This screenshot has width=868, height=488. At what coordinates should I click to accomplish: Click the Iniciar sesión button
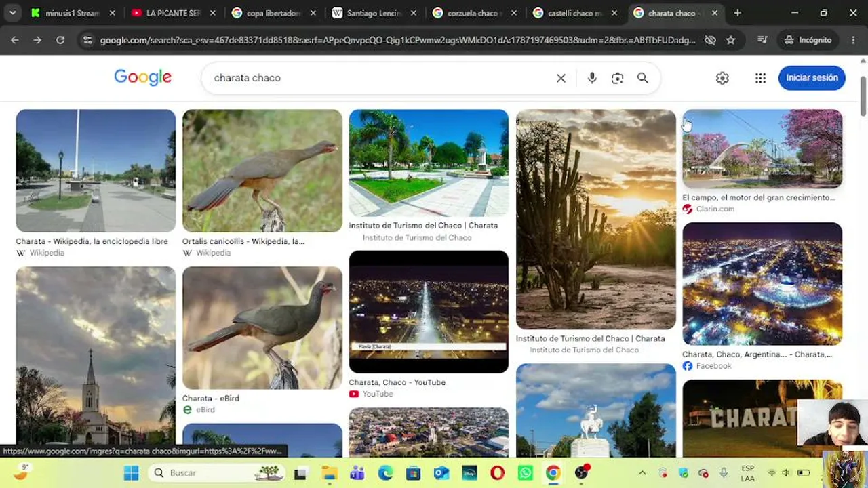812,78
